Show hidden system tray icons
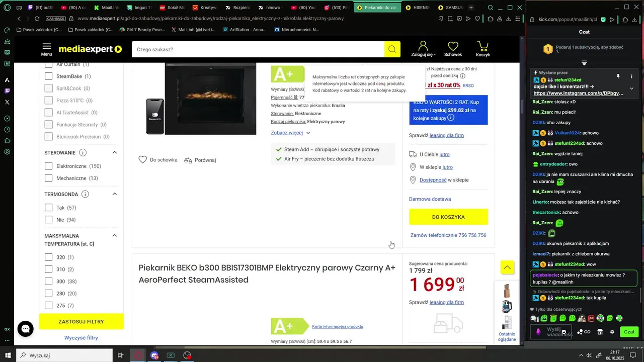The height and width of the screenshot is (362, 644). point(581,355)
